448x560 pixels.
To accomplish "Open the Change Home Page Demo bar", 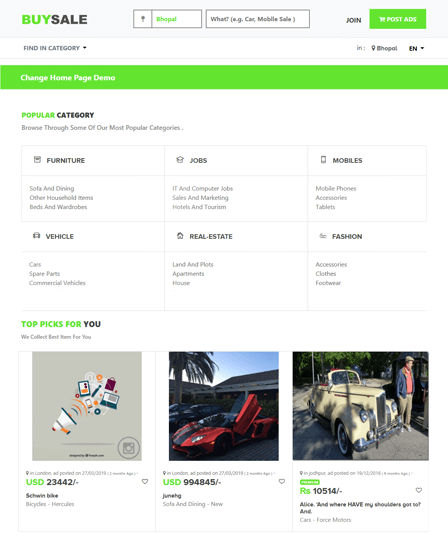I will (x=224, y=77).
